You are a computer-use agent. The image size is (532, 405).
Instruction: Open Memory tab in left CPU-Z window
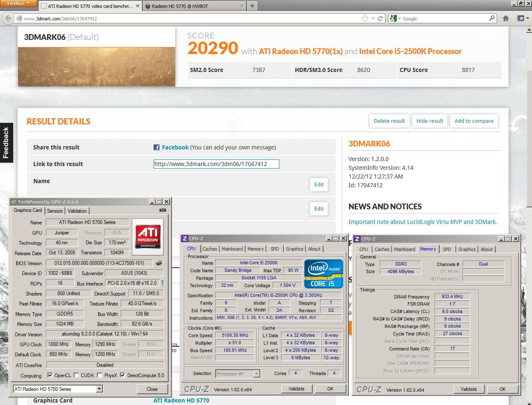point(256,249)
